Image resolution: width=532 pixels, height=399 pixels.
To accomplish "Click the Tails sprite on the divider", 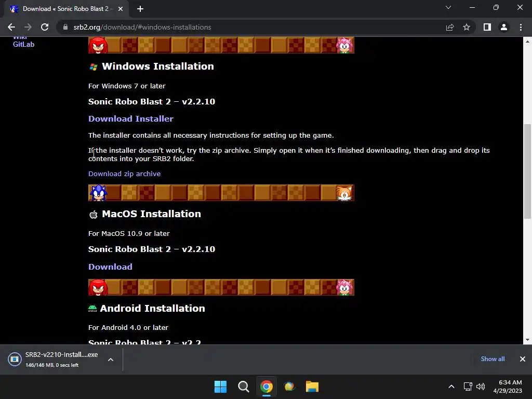I will [344, 193].
